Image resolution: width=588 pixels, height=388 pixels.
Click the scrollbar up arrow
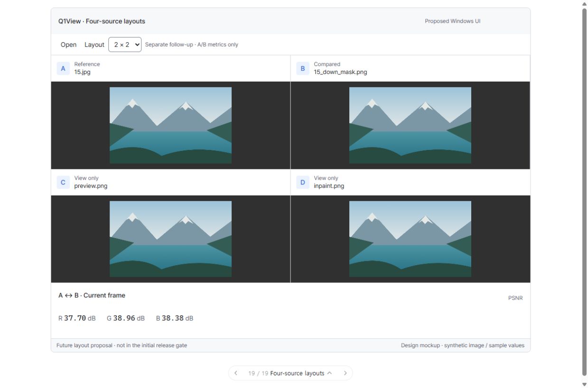coord(584,4)
